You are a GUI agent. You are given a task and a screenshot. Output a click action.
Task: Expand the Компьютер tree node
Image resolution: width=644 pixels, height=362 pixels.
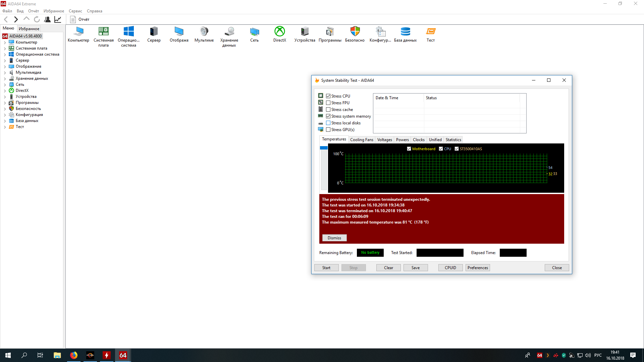pyautogui.click(x=5, y=43)
